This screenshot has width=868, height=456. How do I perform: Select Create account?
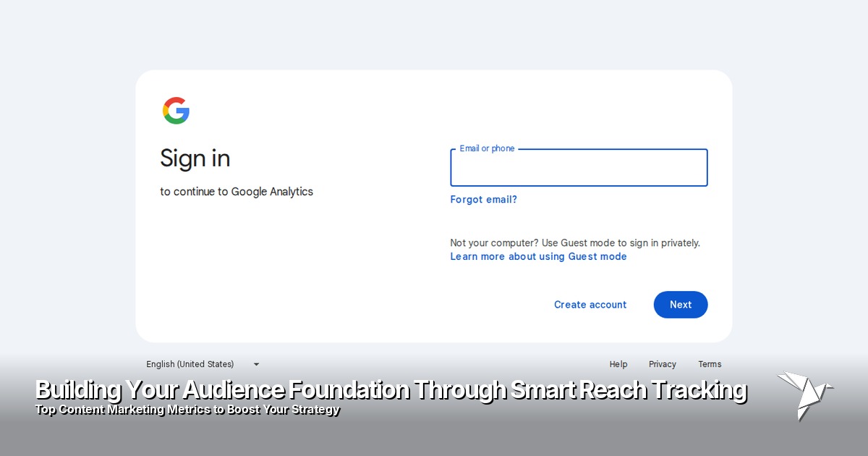pyautogui.click(x=590, y=305)
